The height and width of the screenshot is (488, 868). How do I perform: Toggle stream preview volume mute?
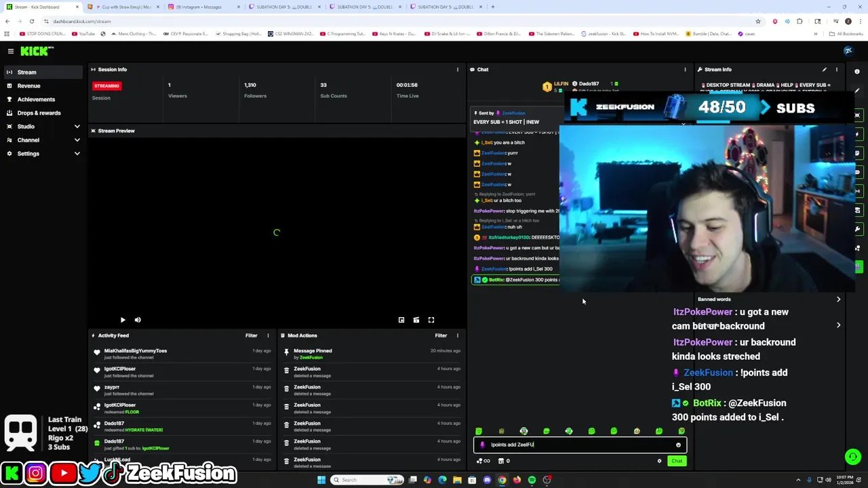point(138,320)
